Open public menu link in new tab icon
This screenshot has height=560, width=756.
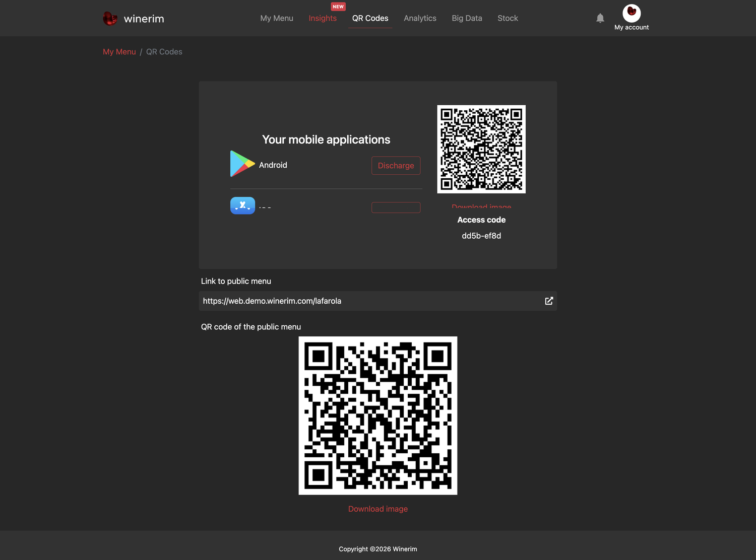click(549, 301)
